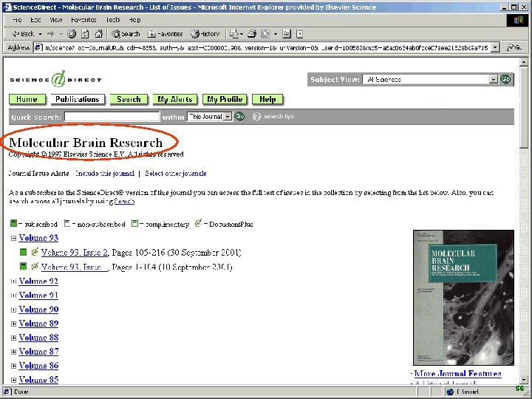
Task: Open the Help menu in menu bar
Action: click(x=134, y=20)
